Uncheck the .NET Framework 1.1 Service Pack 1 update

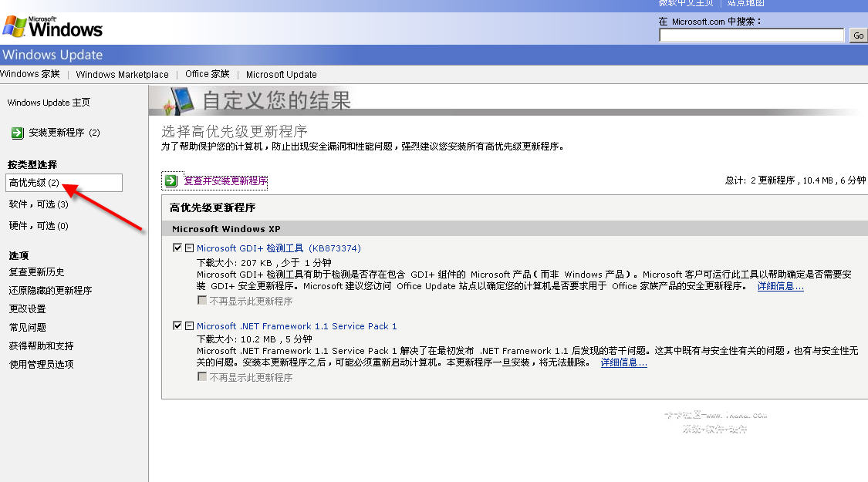tap(177, 326)
